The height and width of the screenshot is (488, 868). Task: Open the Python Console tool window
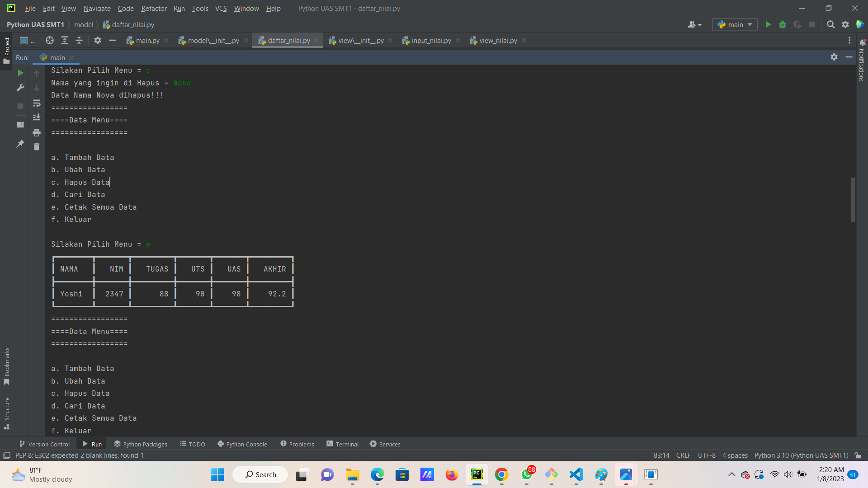pos(242,444)
